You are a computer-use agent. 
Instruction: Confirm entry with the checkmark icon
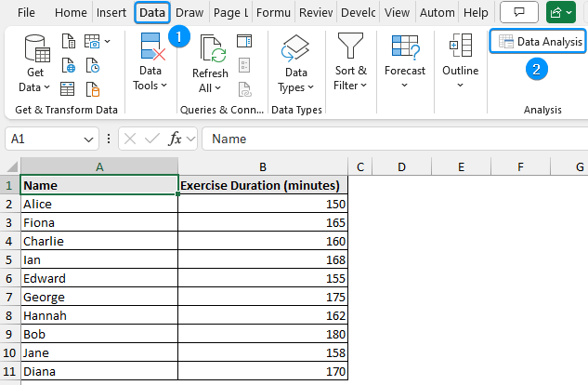tap(151, 139)
